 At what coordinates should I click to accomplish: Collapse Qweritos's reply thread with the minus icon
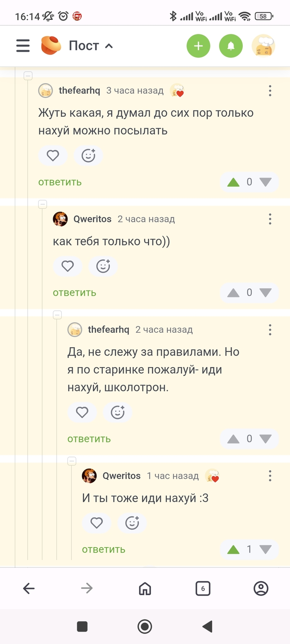point(43,204)
